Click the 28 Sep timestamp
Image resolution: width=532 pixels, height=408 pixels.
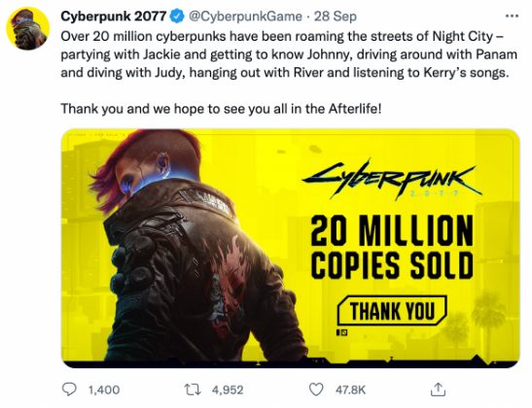(x=336, y=17)
